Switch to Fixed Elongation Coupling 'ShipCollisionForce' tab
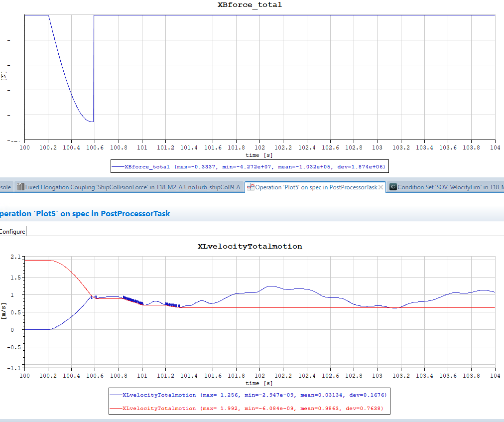 click(x=132, y=187)
